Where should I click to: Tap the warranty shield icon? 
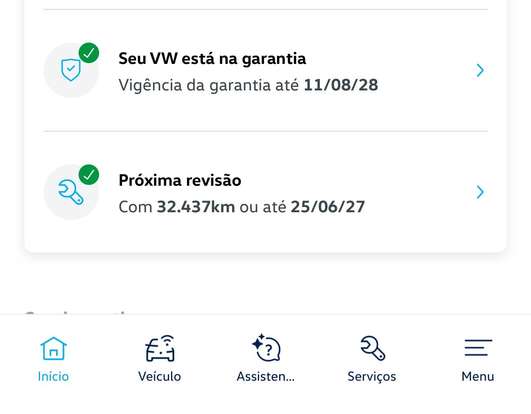(71, 70)
